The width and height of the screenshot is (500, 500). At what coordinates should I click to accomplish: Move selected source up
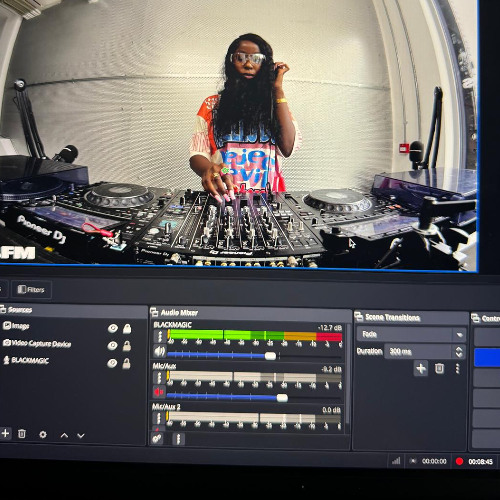(x=64, y=435)
